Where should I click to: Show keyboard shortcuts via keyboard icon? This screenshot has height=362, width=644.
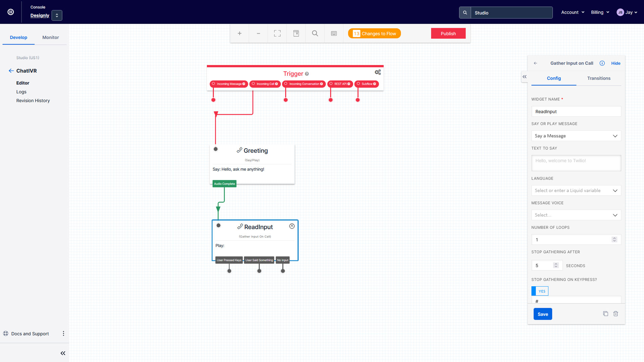[334, 33]
